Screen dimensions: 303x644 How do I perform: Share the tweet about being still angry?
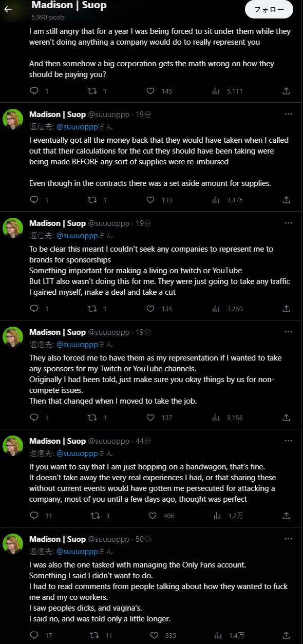point(287,91)
